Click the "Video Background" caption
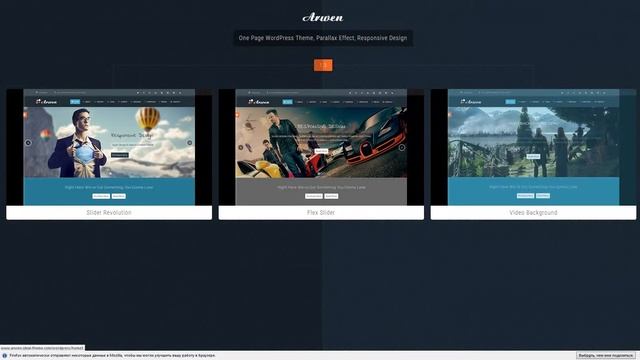Screen dimensions: 640x360 click(533, 213)
